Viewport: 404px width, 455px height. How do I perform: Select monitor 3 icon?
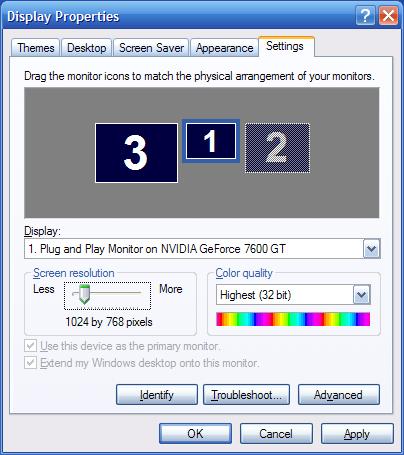136,153
